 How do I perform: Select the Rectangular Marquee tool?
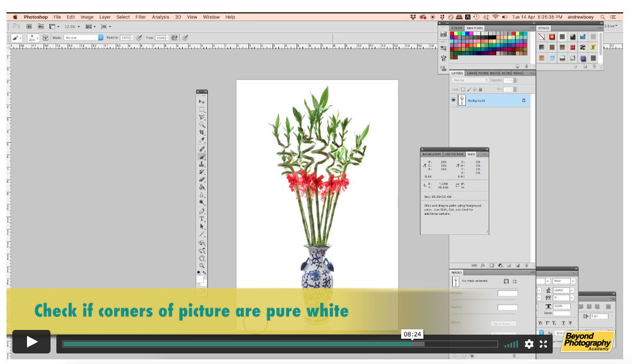[201, 109]
